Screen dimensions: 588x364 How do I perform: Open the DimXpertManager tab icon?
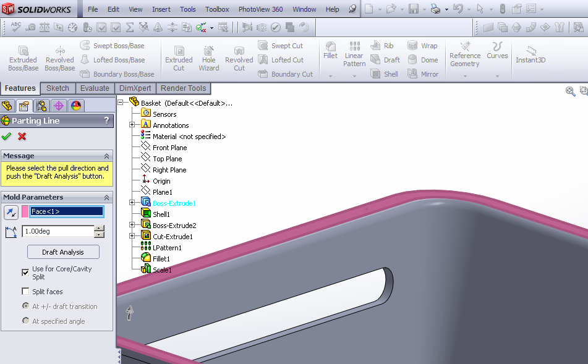click(59, 106)
